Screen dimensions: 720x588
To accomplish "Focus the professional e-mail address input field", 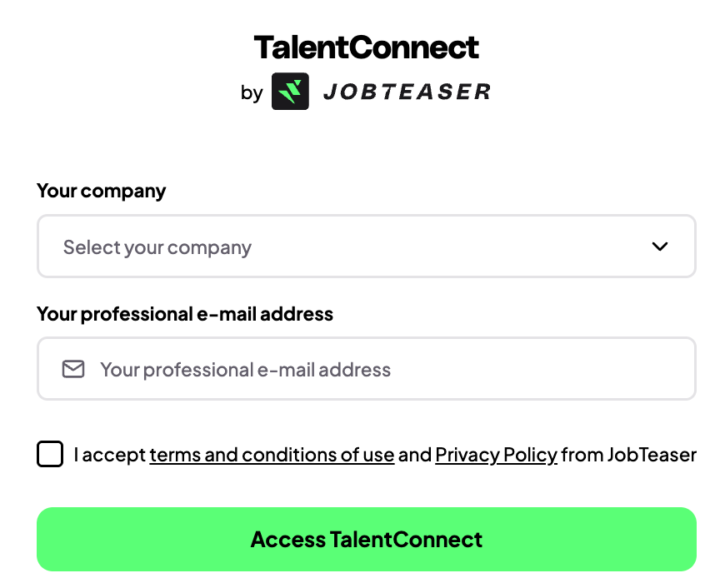I will (x=366, y=369).
